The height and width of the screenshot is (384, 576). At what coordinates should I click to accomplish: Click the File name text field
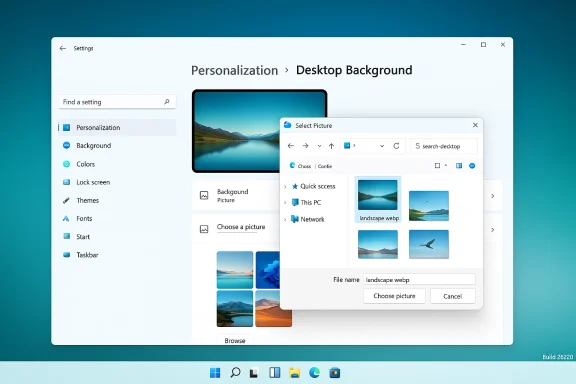(419, 280)
